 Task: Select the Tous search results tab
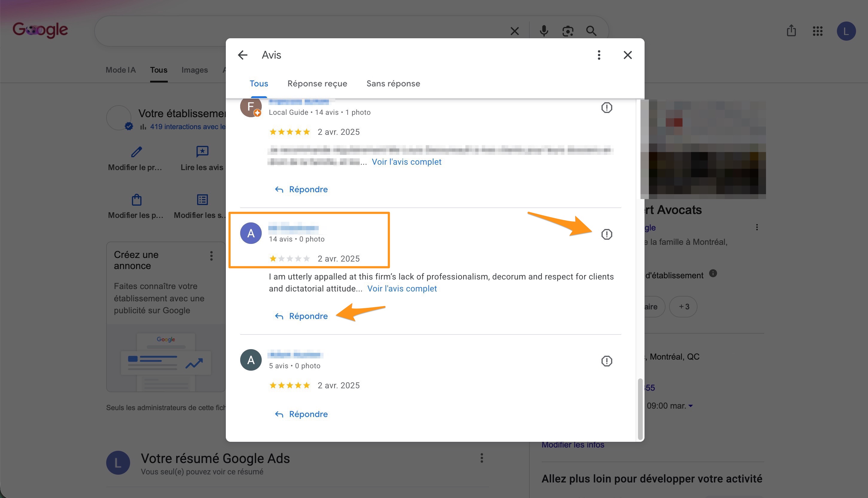159,70
